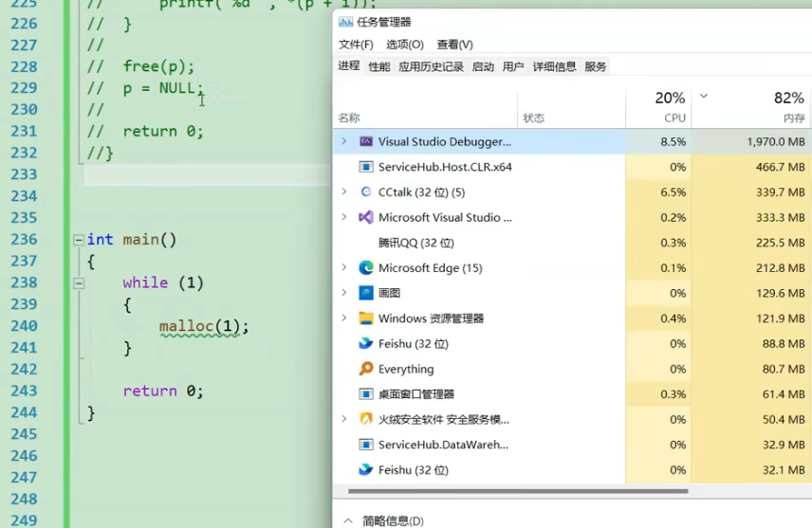Click the 6.5% CPU cell for CCtalk
Screen dimensions: 812x528
click(x=658, y=192)
